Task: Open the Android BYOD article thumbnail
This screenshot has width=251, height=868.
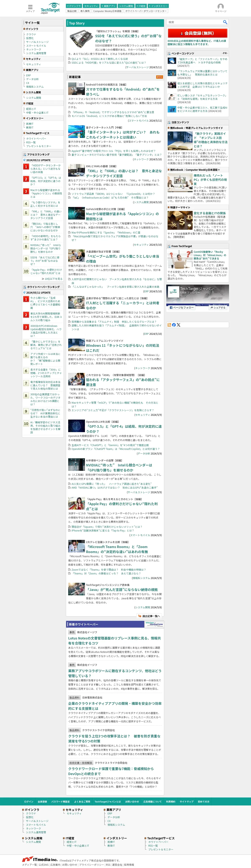Action: 76,89
